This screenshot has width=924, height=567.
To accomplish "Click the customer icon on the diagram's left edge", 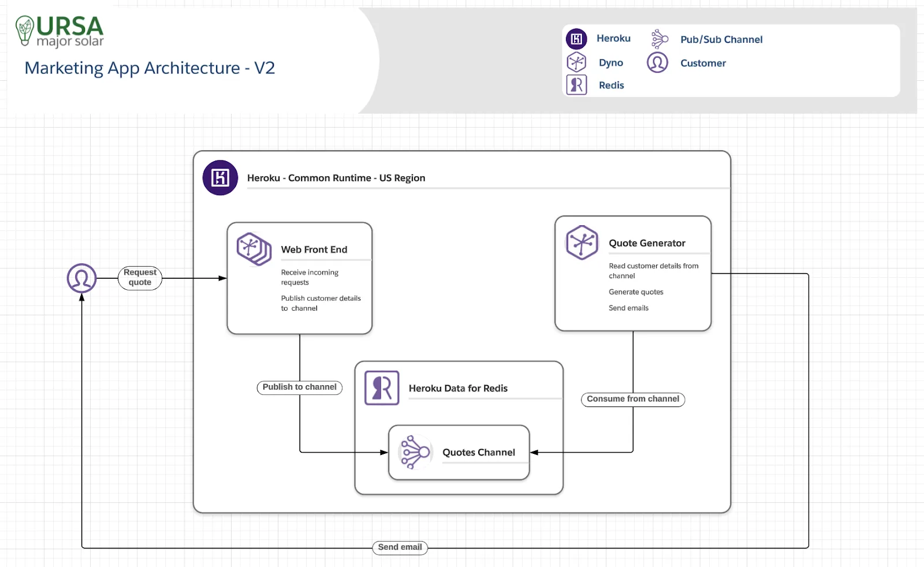I will click(x=81, y=278).
